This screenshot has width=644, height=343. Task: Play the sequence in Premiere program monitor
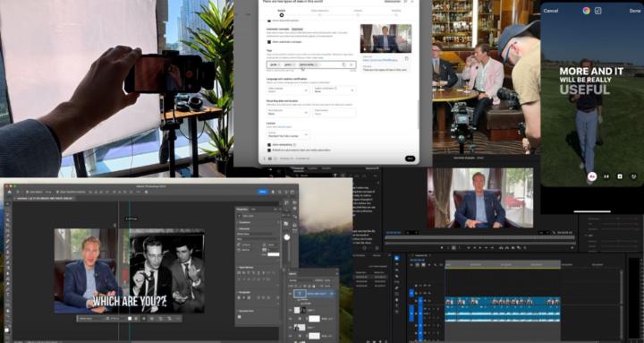click(x=479, y=247)
